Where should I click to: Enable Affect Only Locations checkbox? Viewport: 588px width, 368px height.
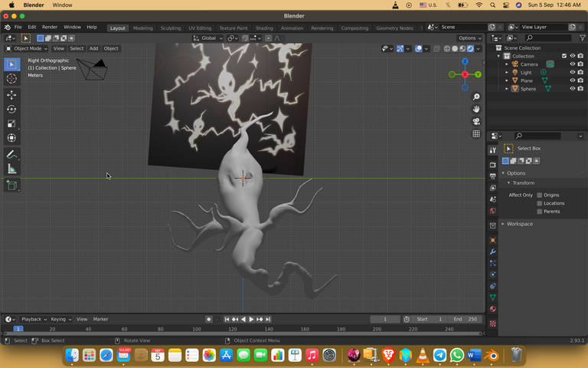pyautogui.click(x=540, y=203)
